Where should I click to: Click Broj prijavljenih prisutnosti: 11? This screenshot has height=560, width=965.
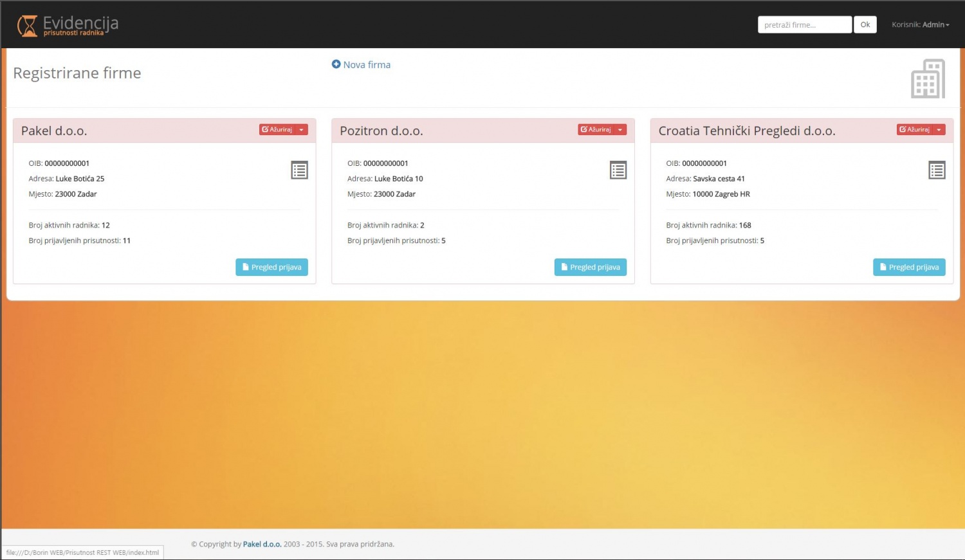(x=80, y=240)
